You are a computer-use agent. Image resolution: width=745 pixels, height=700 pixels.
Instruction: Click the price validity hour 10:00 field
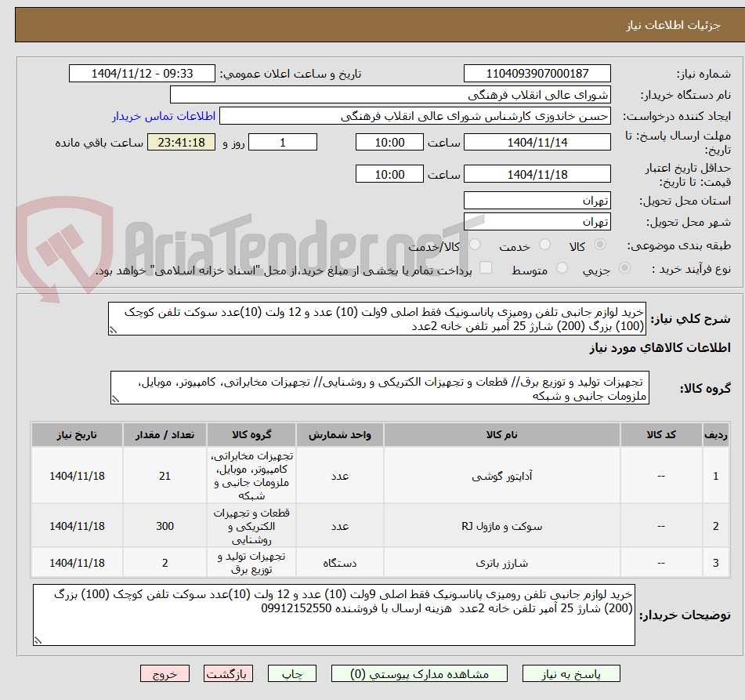click(x=389, y=174)
